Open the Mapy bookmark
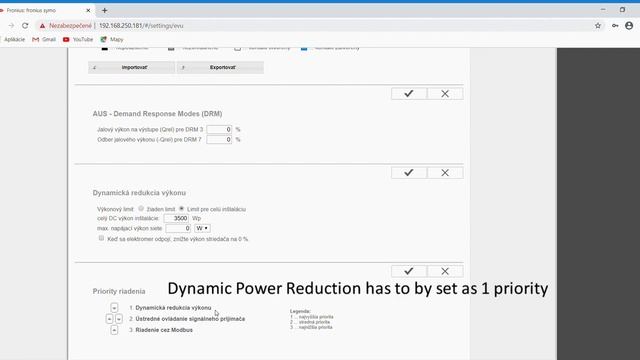The image size is (640, 360). pyautogui.click(x=112, y=40)
